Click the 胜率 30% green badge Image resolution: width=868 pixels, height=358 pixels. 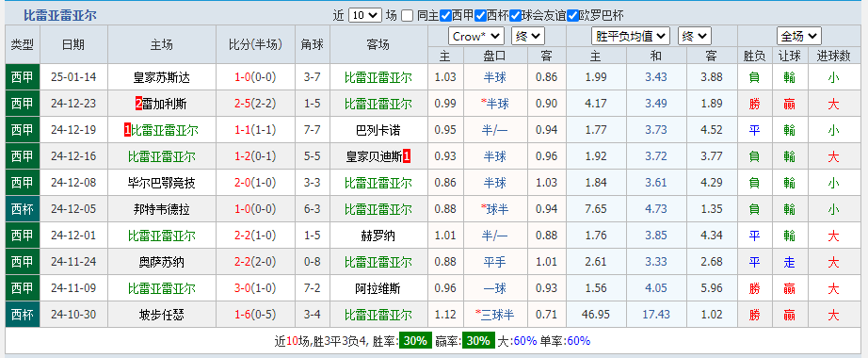[415, 341]
